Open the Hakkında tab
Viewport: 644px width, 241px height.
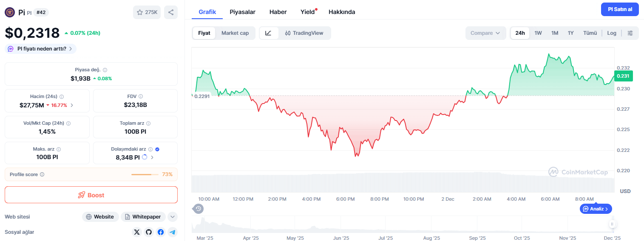[342, 12]
